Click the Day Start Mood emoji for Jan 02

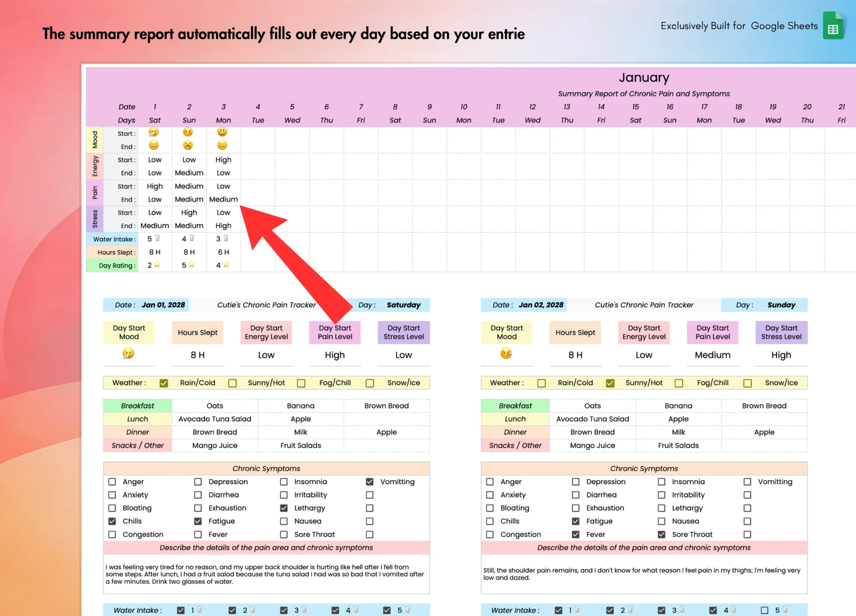tap(506, 353)
